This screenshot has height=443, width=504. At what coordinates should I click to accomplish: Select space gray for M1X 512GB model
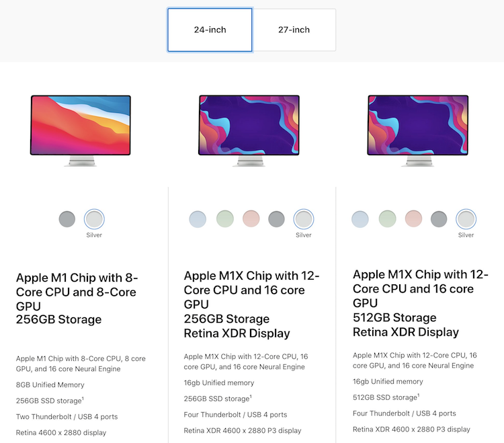(439, 219)
